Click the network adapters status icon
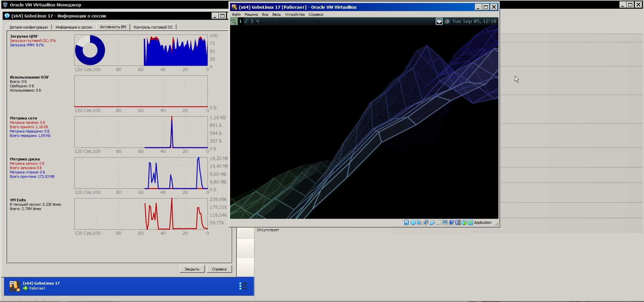 point(426,222)
